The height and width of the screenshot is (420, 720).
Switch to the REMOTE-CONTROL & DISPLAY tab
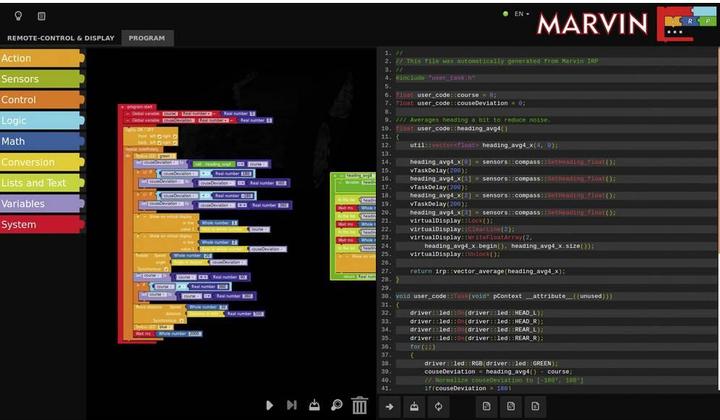[x=61, y=38]
